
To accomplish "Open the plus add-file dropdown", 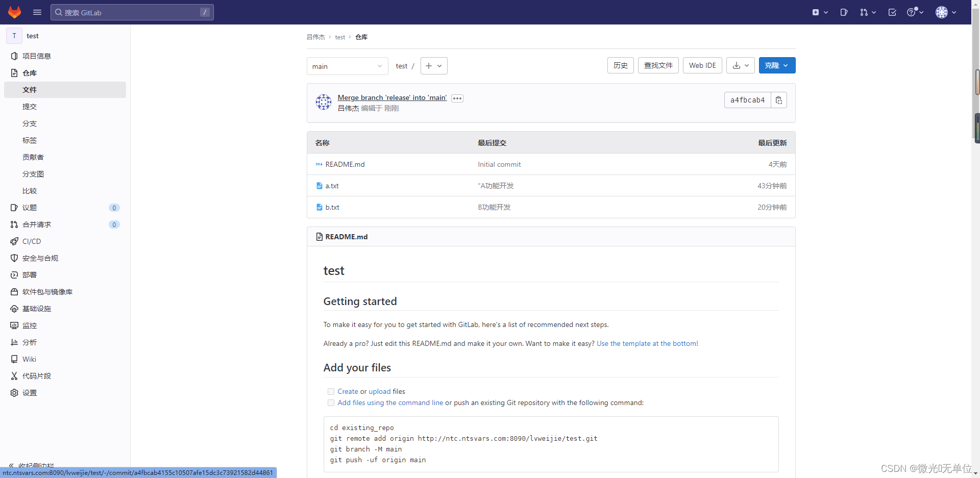I will [x=434, y=66].
